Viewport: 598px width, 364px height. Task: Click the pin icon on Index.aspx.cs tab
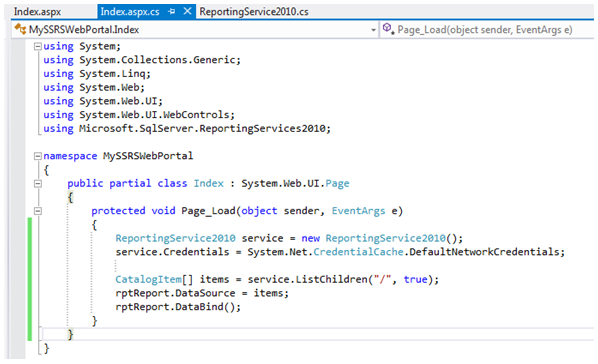coord(172,11)
